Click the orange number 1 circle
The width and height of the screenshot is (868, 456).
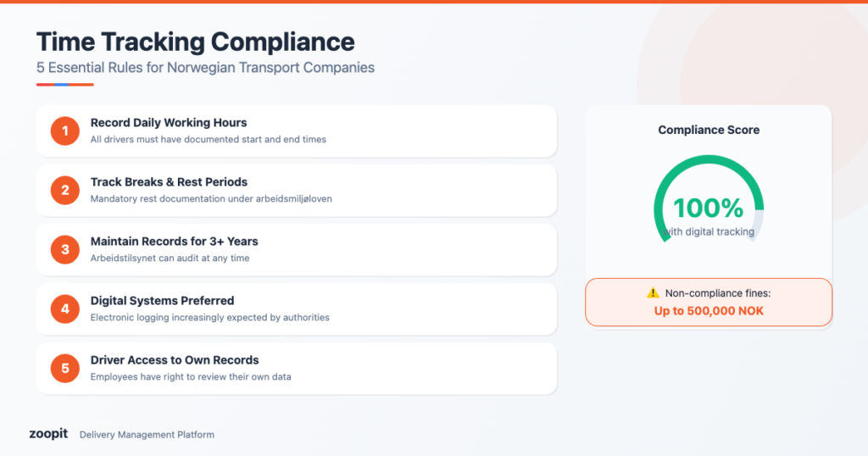[x=64, y=131]
